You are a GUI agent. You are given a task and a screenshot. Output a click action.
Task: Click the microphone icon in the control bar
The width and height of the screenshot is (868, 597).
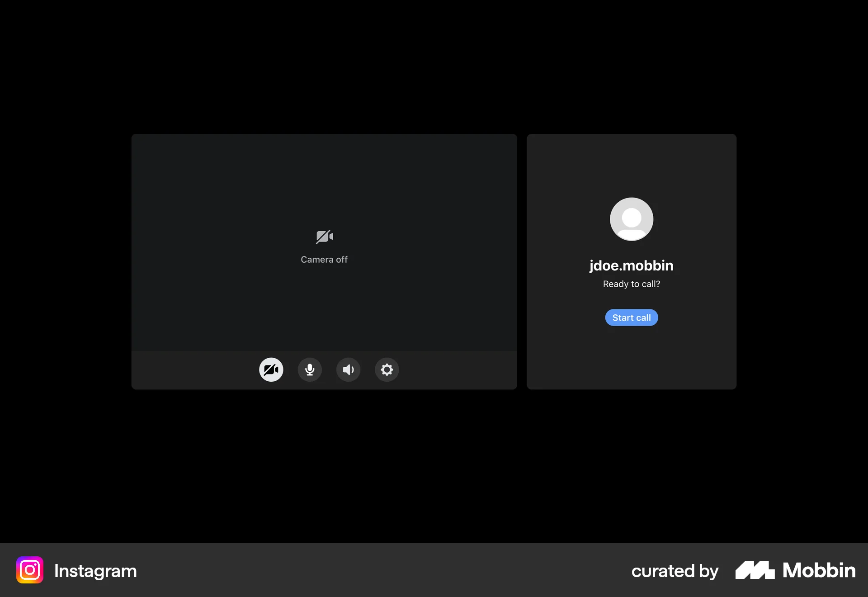pyautogui.click(x=309, y=370)
